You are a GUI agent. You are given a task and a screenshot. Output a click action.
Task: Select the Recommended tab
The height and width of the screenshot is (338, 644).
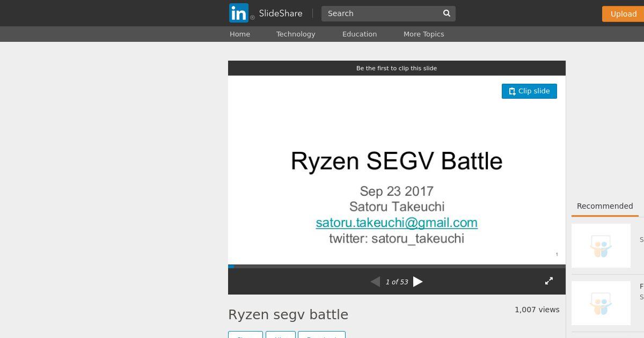pyautogui.click(x=605, y=206)
